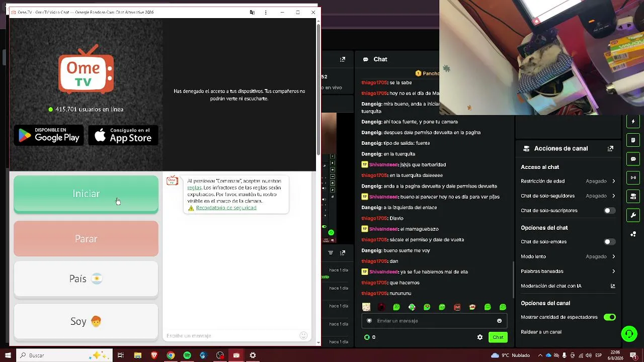The image size is (644, 362).
Task: Open the OmeTV emoji picker smiley
Action: tap(303, 335)
